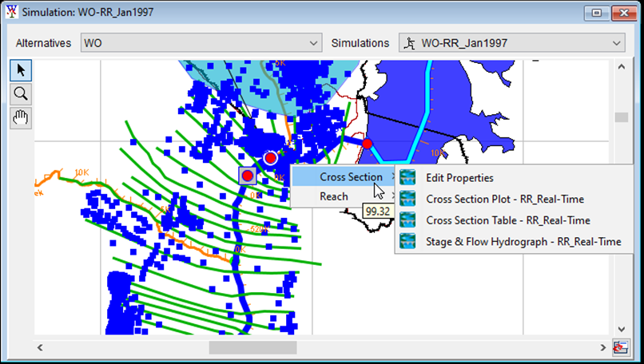Close the Simulation window
The height and width of the screenshot is (364, 644).
[x=624, y=13]
